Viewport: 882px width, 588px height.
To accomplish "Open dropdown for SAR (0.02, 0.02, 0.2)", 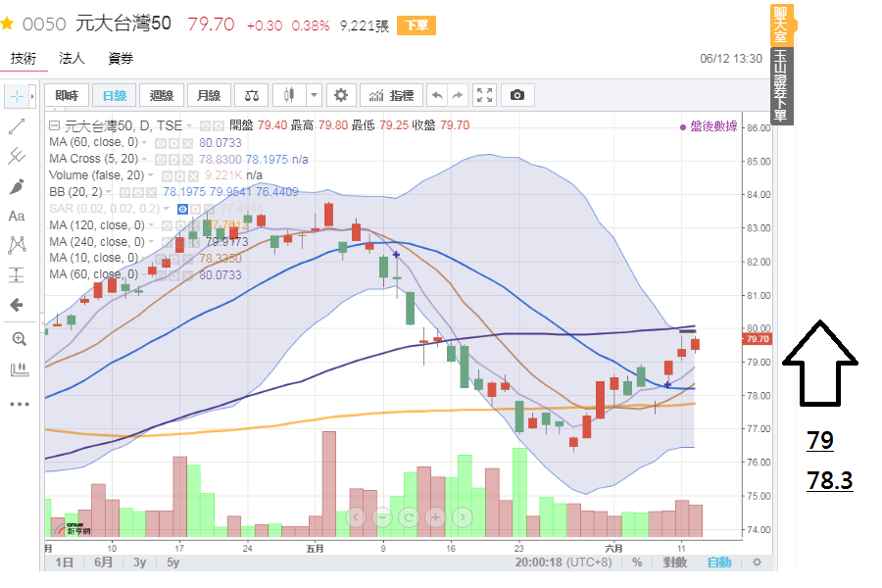I will (x=166, y=209).
